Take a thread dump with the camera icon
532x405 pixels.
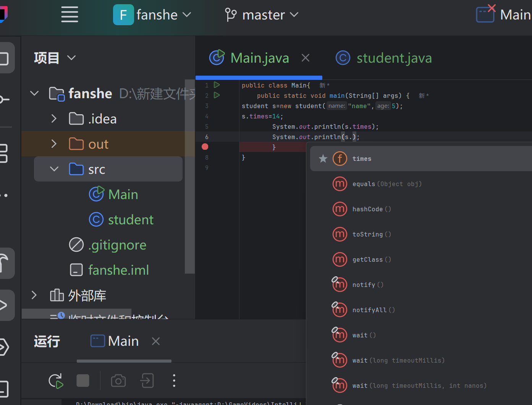point(118,381)
